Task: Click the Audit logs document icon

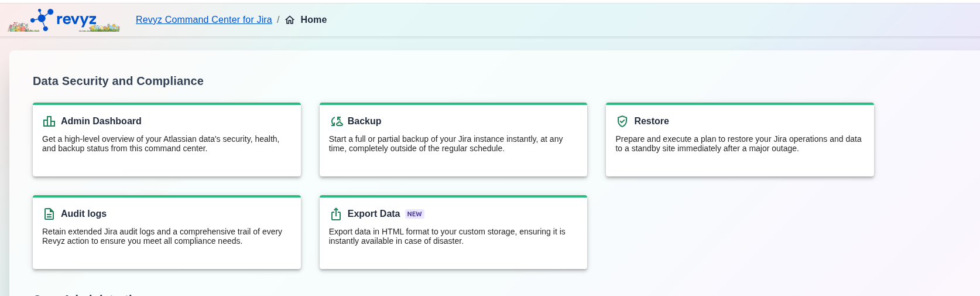Action: tap(49, 214)
